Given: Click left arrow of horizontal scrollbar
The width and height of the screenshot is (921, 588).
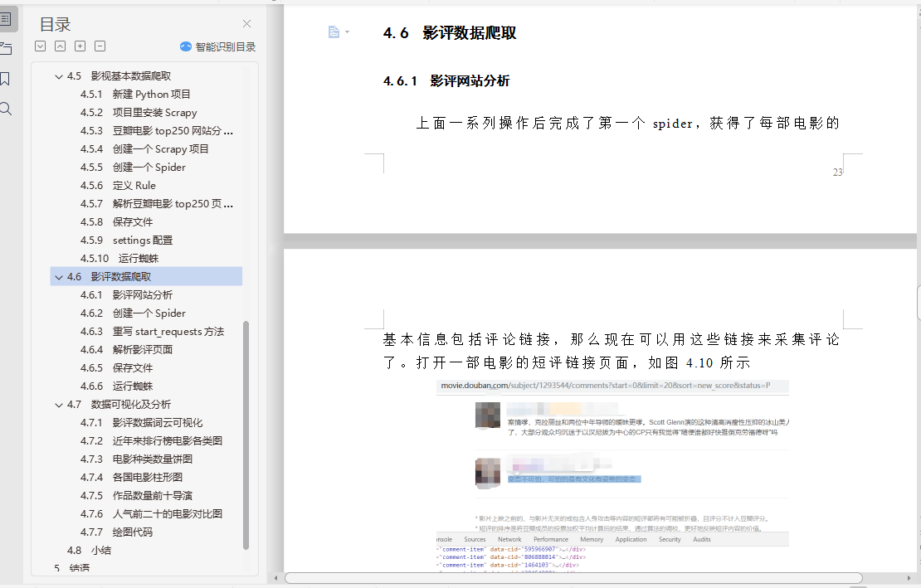Looking at the screenshot, I should pyautogui.click(x=276, y=578).
